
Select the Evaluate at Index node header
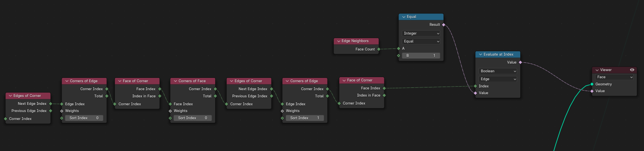point(498,54)
